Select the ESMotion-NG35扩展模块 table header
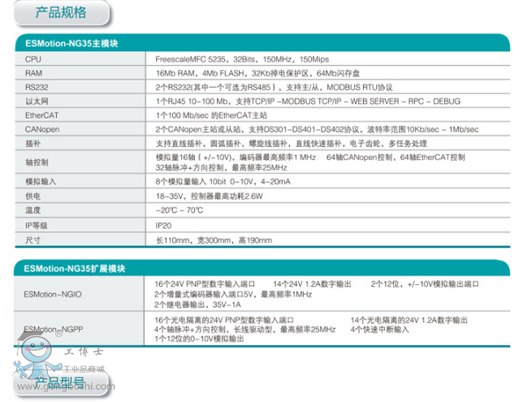Screen dimensions: 532x402 click(262, 268)
